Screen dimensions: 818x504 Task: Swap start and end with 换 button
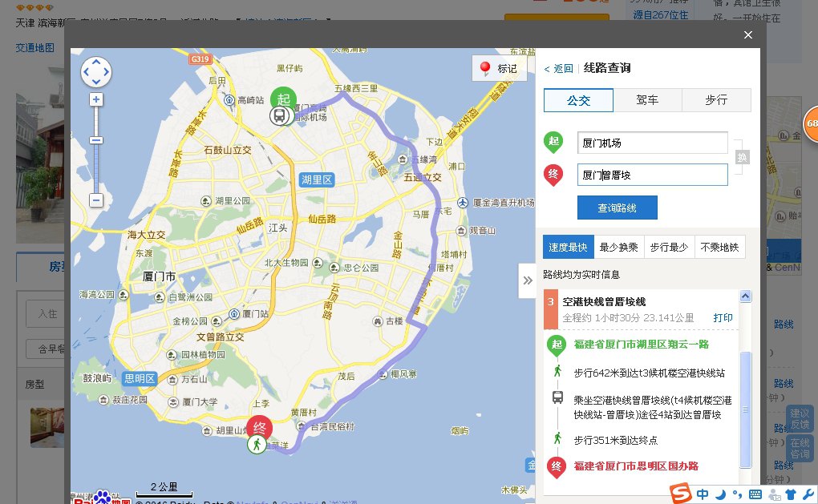[743, 157]
